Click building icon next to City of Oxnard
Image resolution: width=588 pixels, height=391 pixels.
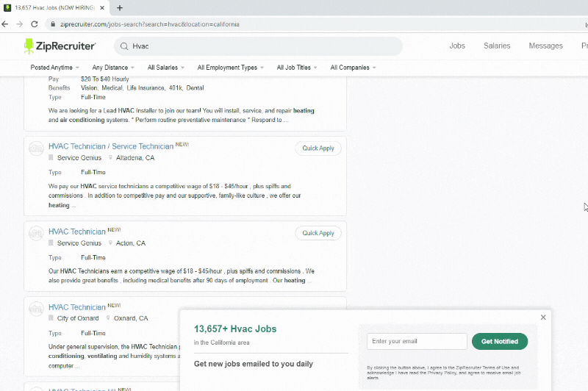point(51,318)
